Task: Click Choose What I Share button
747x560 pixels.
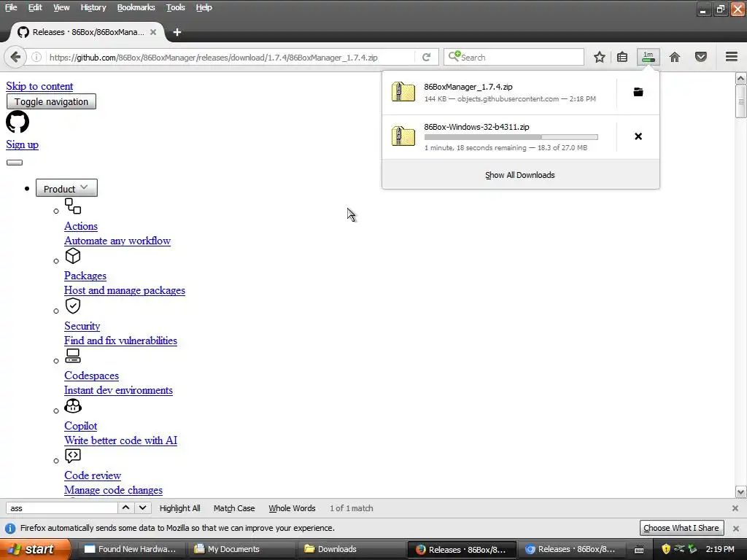Action: coord(681,528)
